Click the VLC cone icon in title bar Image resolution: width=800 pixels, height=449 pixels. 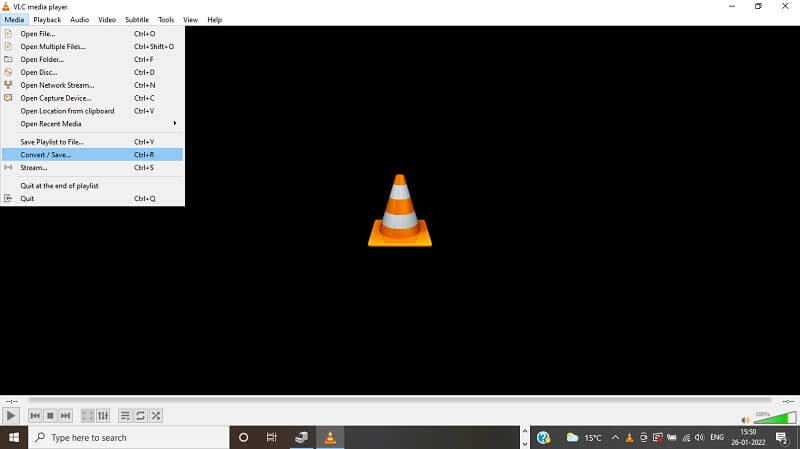pos(6,7)
